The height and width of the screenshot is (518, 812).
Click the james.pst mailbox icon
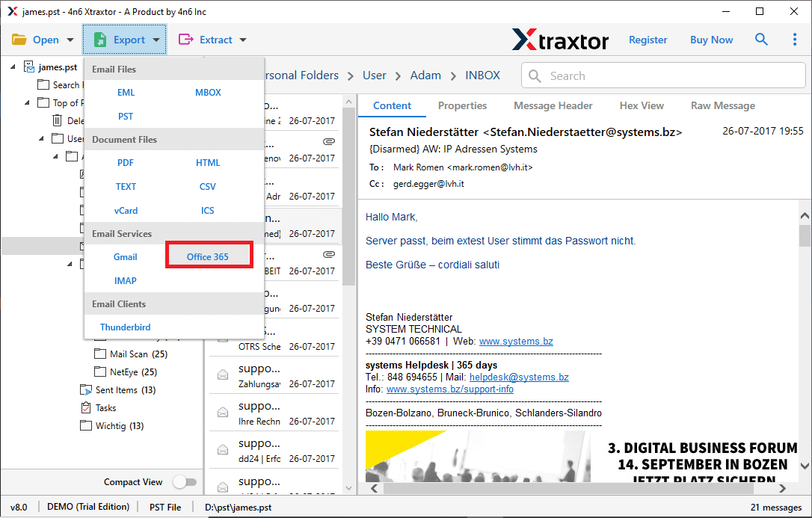coord(29,67)
